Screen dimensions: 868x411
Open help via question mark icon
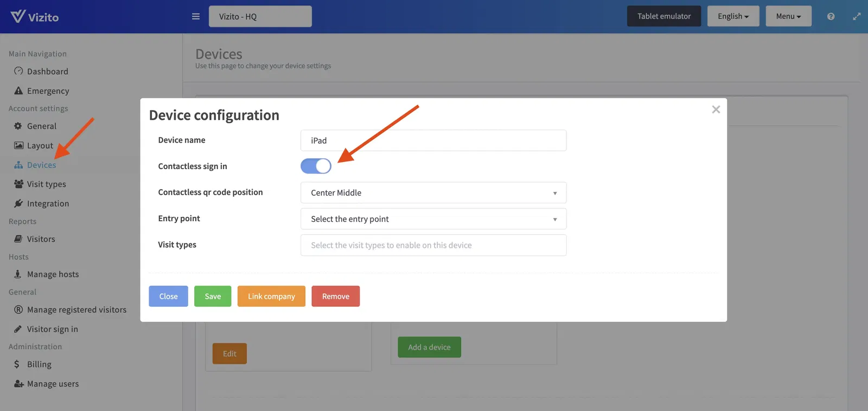[831, 16]
